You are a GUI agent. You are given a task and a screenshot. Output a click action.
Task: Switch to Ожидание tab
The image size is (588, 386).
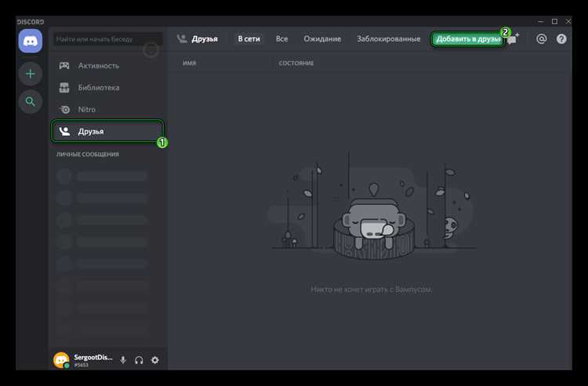(x=322, y=38)
